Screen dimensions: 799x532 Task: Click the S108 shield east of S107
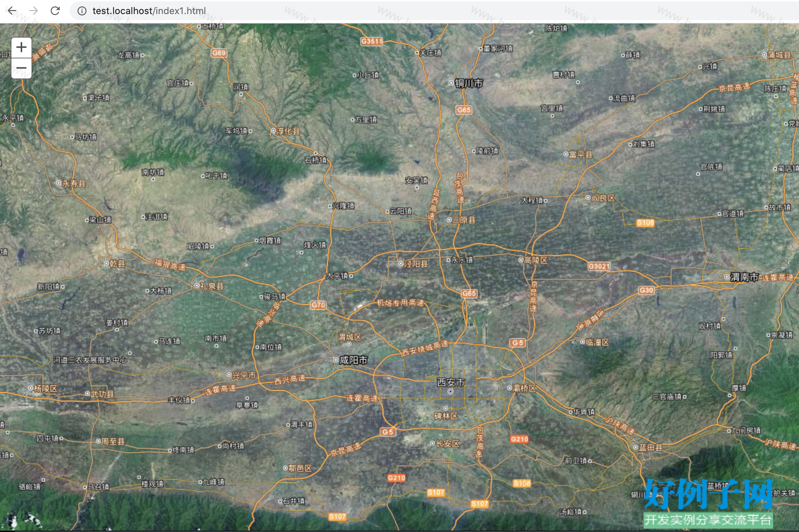click(x=522, y=483)
